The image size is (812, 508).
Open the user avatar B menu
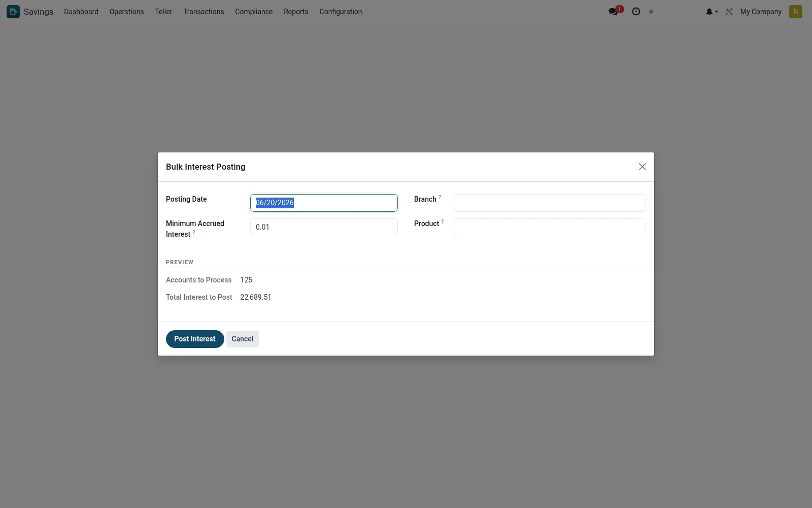tap(796, 12)
